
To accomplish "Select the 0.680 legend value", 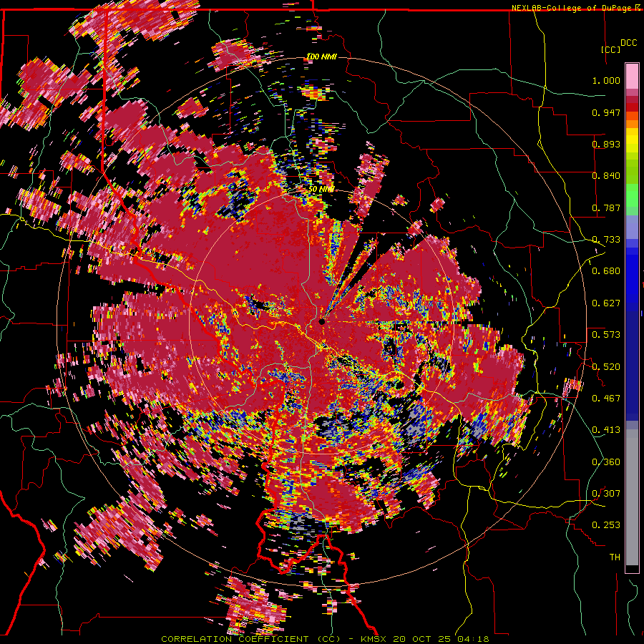I will (x=606, y=271).
